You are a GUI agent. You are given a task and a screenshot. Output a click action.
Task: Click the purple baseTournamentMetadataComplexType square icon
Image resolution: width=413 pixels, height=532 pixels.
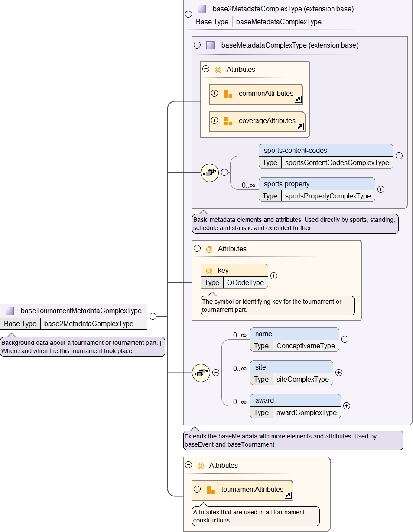pos(10,311)
